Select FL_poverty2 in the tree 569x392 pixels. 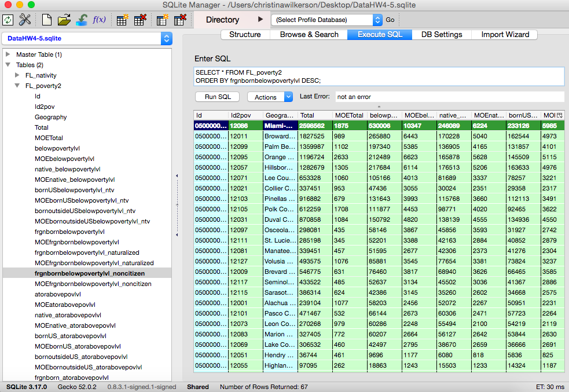(43, 86)
